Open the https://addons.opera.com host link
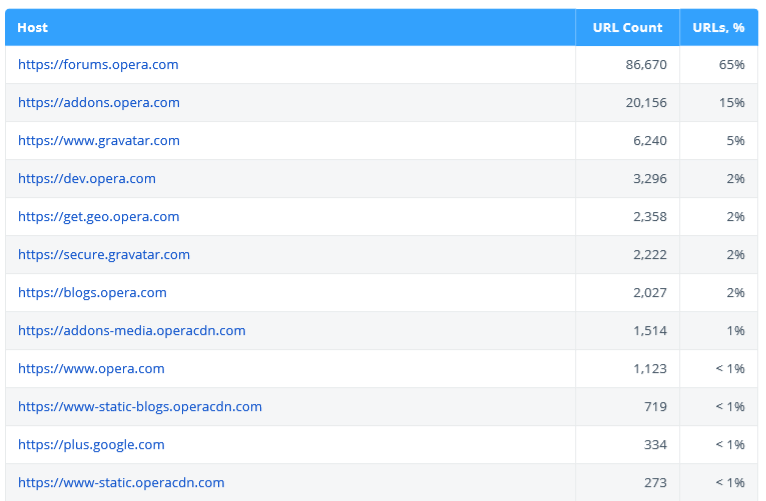 tap(99, 103)
